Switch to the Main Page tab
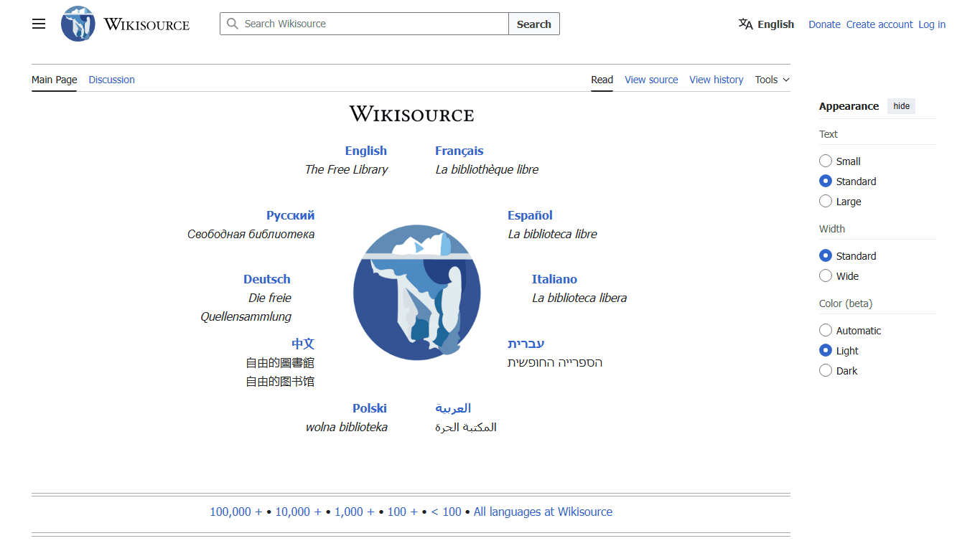Viewport: 980px width, 551px height. [x=54, y=80]
